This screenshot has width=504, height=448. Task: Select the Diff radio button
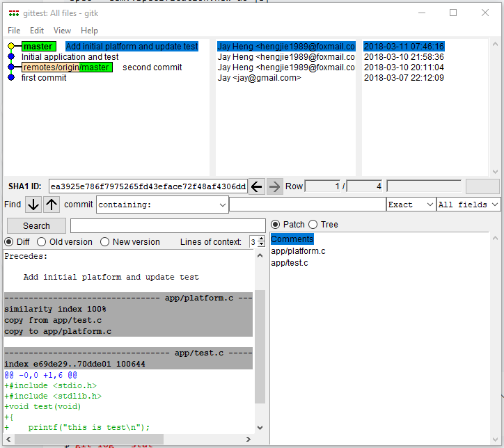(9, 242)
